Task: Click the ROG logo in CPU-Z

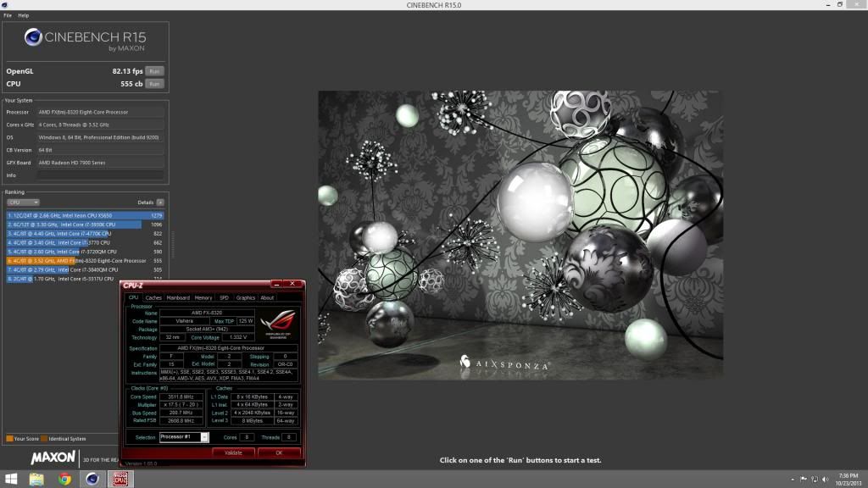Action: coord(278,323)
